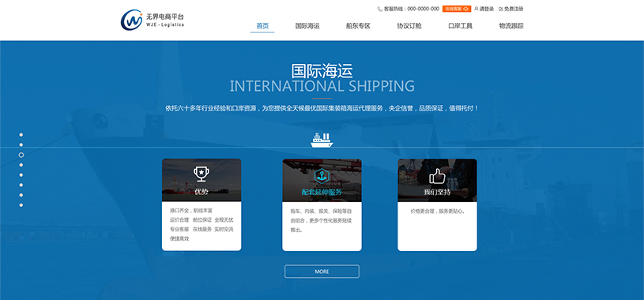Screen dimensions: 644x300
Task: Select the sixth section dot in side navigation
Action: pos(21,185)
